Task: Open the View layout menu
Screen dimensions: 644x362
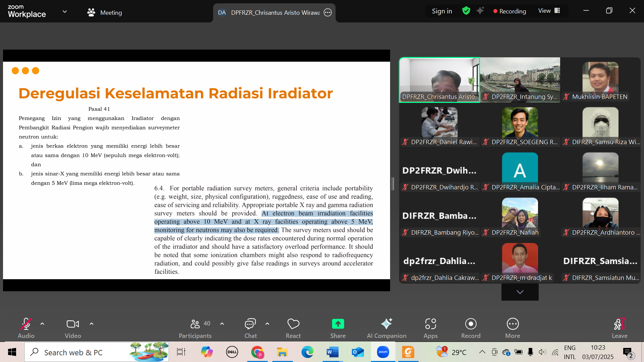Action: click(x=549, y=11)
